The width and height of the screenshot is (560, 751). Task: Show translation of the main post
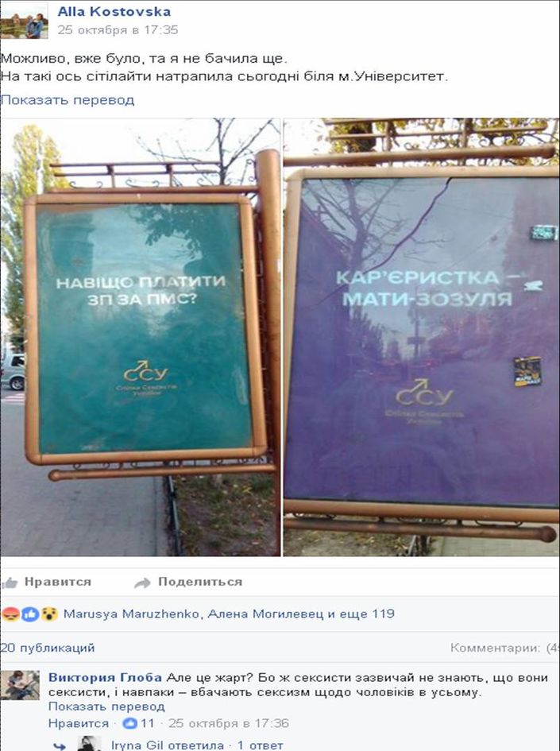click(x=68, y=100)
